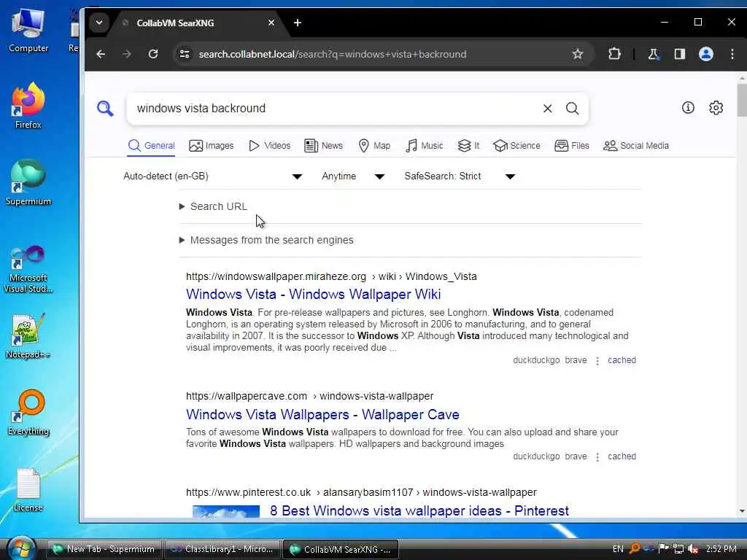
Task: Switch to the Images tab
Action: (x=211, y=146)
